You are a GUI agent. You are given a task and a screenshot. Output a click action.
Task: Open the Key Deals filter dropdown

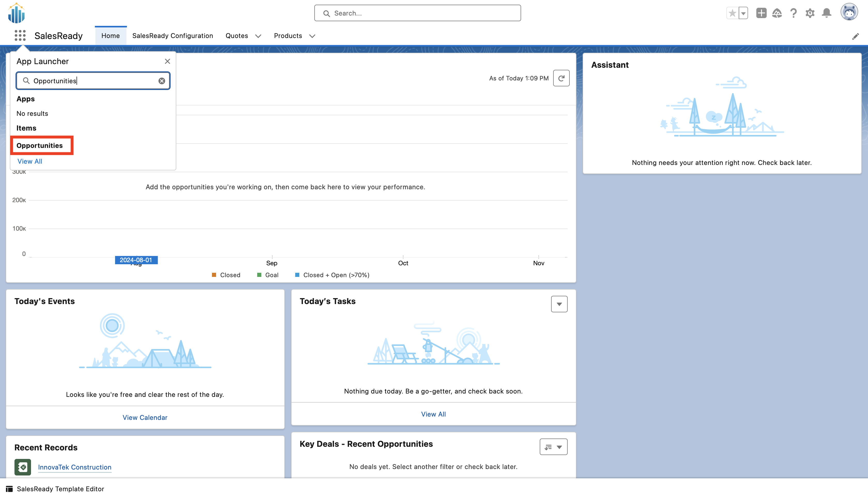click(553, 447)
